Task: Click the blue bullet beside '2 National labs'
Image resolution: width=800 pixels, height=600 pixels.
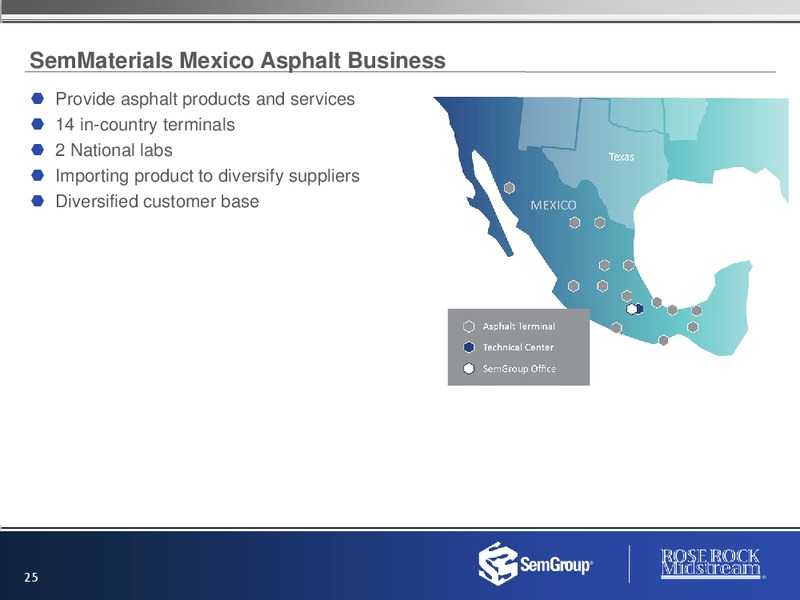Action: pos(38,149)
